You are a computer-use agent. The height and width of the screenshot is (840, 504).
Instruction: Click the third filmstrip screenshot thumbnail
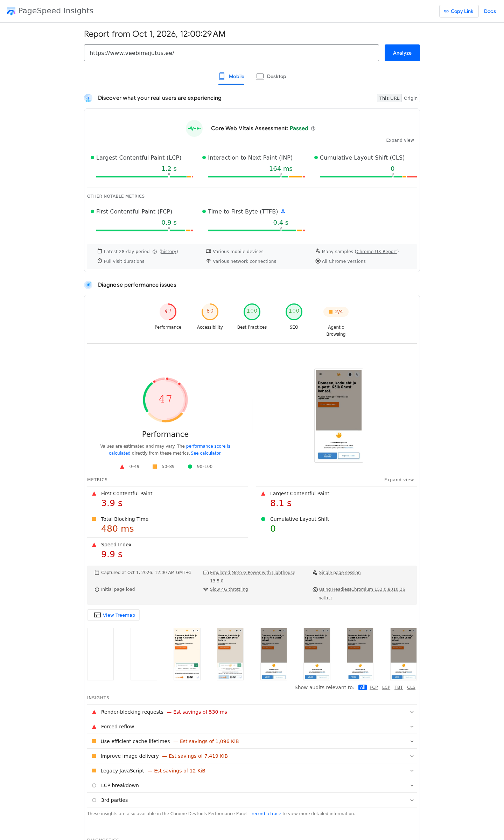187,654
